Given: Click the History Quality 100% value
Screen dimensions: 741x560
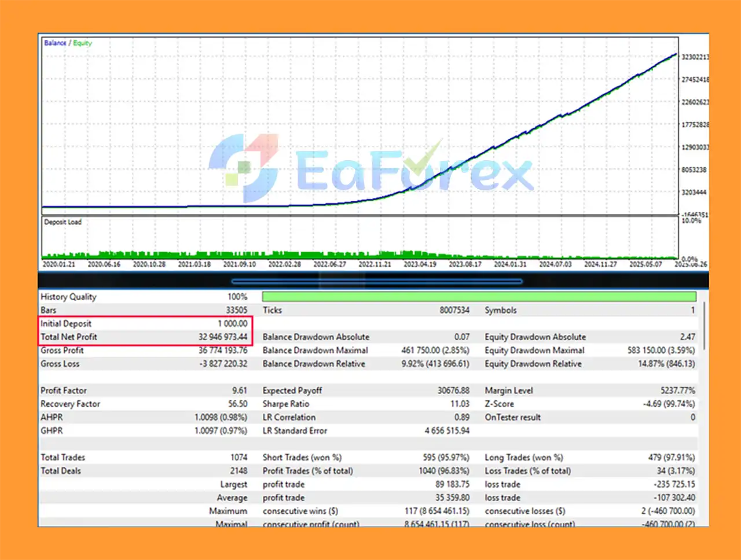Looking at the screenshot, I should pos(237,297).
